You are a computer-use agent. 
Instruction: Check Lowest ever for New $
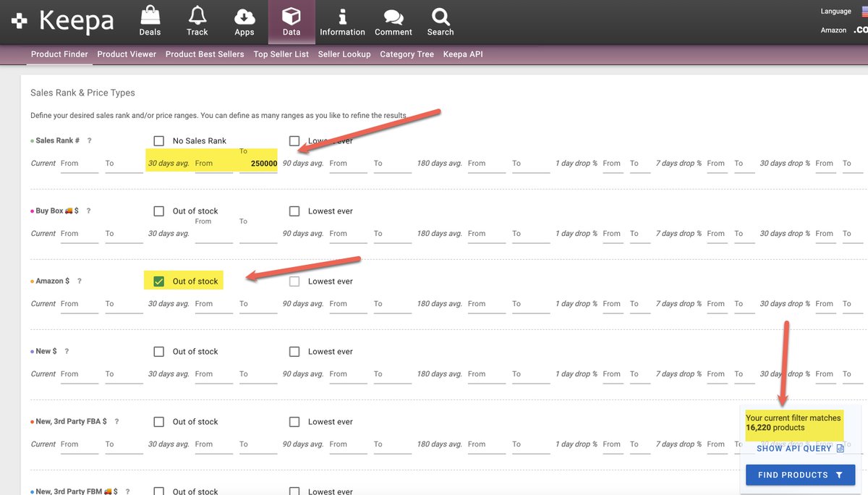294,352
